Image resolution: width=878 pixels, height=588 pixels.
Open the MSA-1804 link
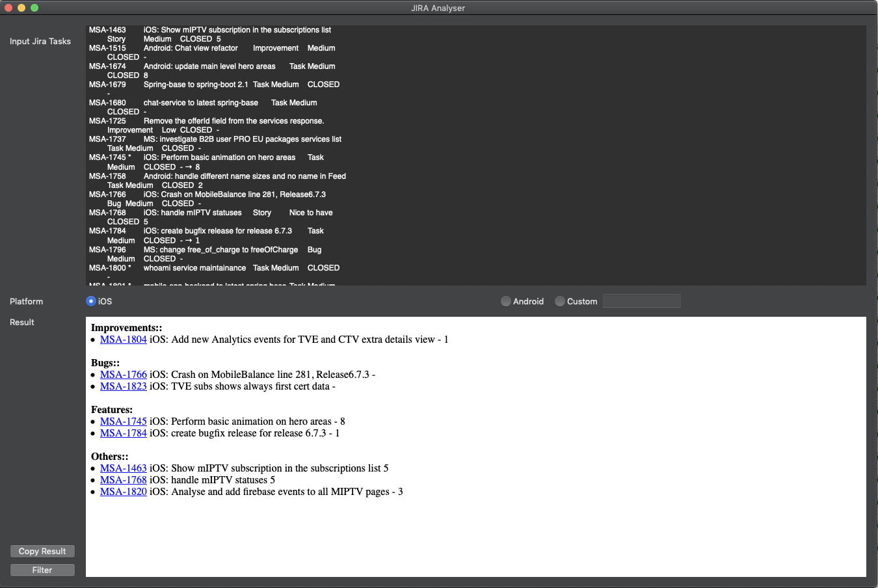tap(124, 340)
